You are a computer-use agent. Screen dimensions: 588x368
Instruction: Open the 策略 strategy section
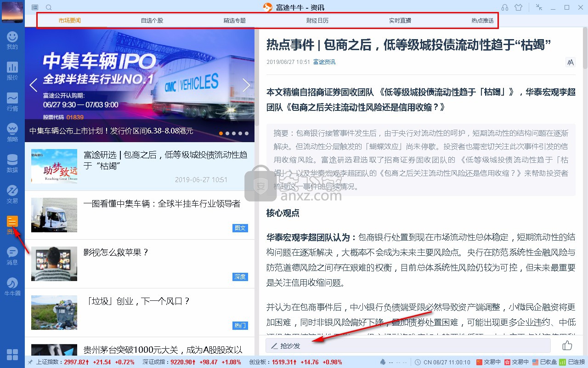coord(12,132)
